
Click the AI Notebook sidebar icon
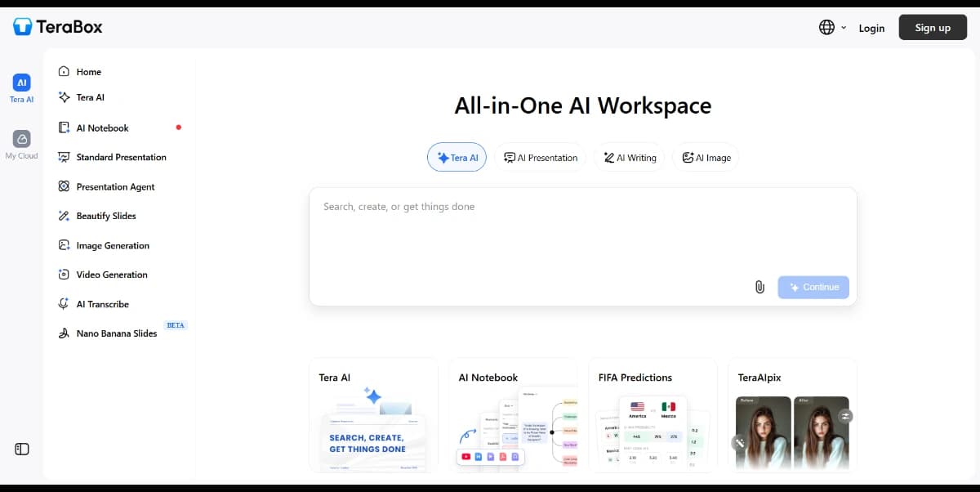pos(64,128)
